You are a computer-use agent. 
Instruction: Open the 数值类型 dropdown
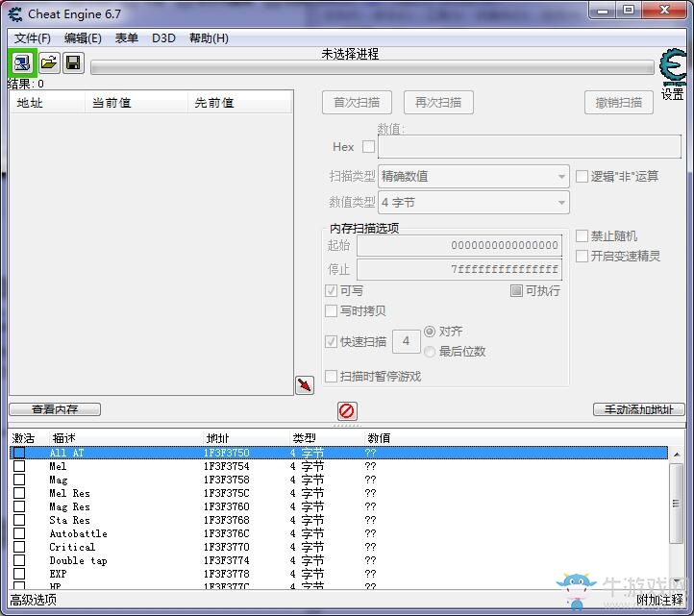(x=474, y=202)
